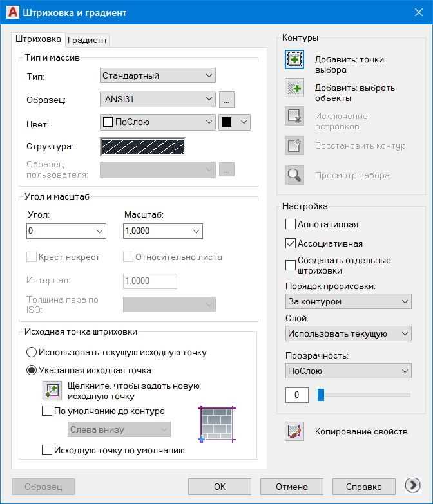This screenshot has height=504, width=433.
Task: Click the 'Добавить: выбрать объекты' icon
Action: coord(294,88)
